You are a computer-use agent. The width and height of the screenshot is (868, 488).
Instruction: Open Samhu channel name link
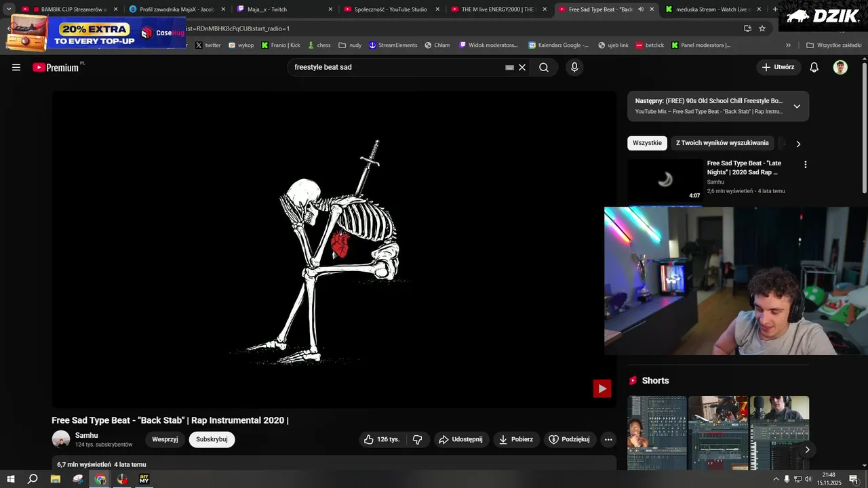tap(86, 435)
